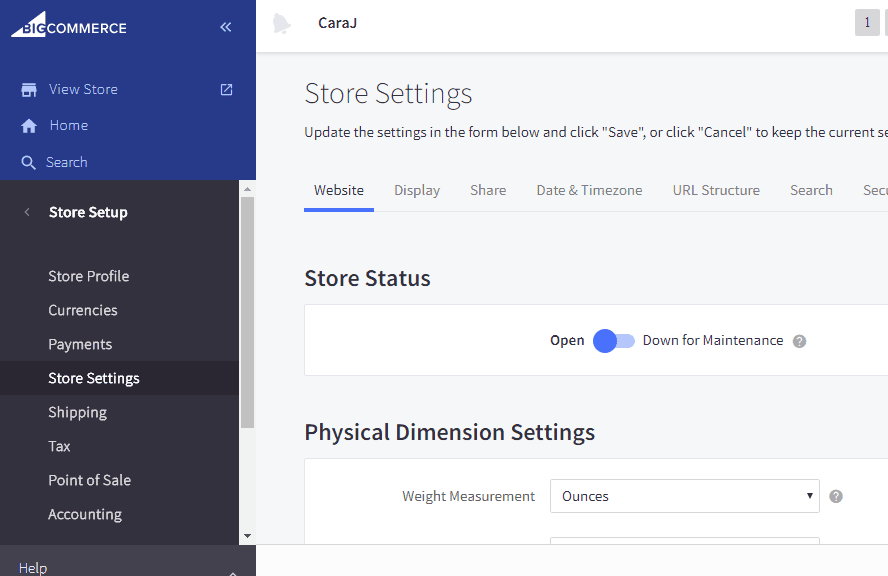Go back using Store Setup chevron

[x=27, y=212]
